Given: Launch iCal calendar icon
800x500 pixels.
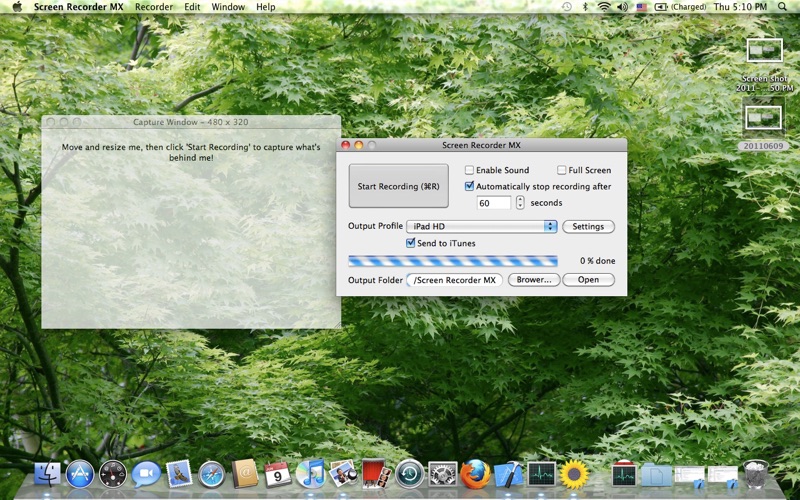Looking at the screenshot, I should (x=278, y=474).
